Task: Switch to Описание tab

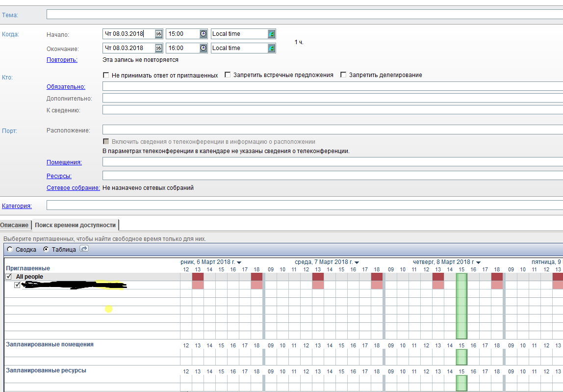Action: tap(15, 225)
